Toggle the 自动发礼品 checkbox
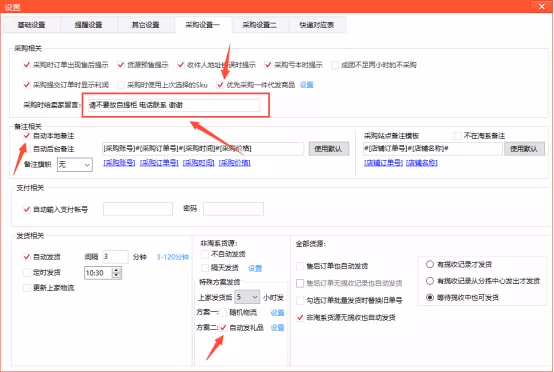554x372 pixels. (x=223, y=328)
